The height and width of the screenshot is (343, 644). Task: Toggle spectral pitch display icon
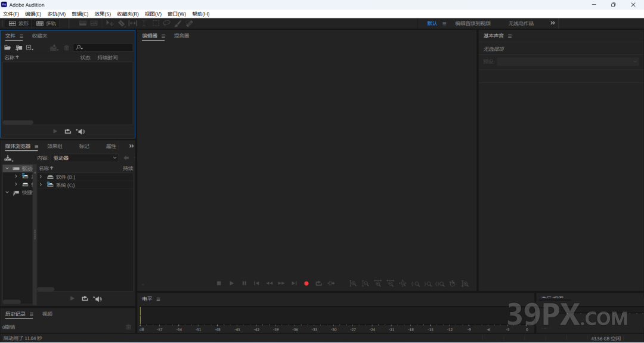94,23
